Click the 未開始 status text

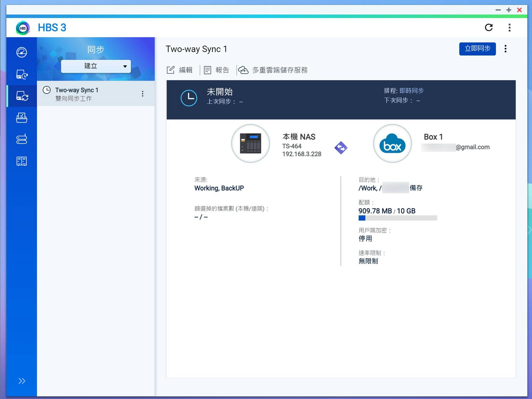click(x=220, y=92)
